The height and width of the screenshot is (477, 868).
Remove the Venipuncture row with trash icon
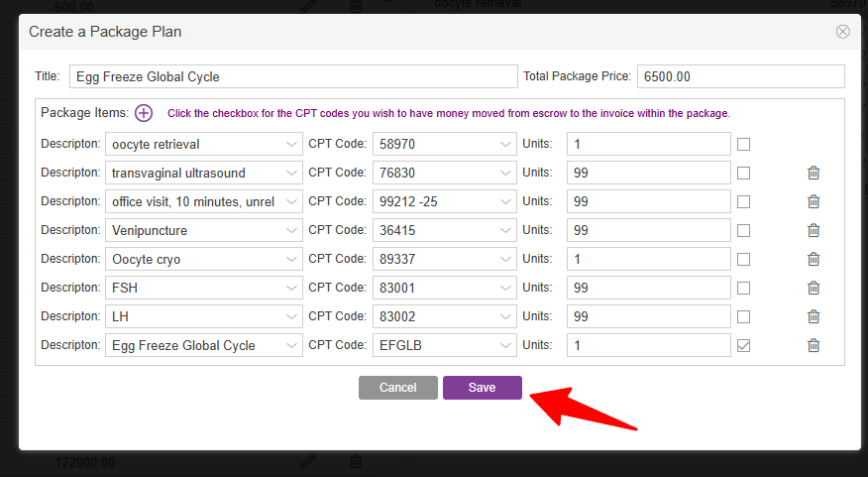click(x=814, y=230)
